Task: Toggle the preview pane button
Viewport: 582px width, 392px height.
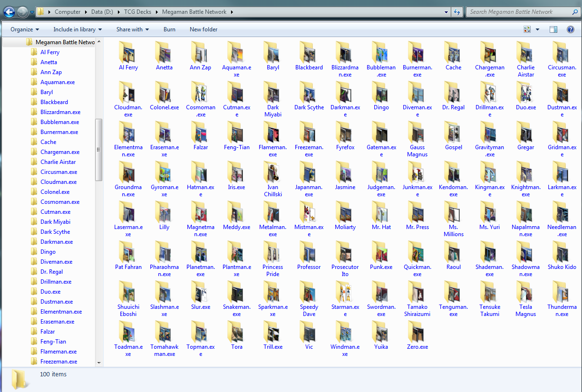Action: pyautogui.click(x=553, y=29)
